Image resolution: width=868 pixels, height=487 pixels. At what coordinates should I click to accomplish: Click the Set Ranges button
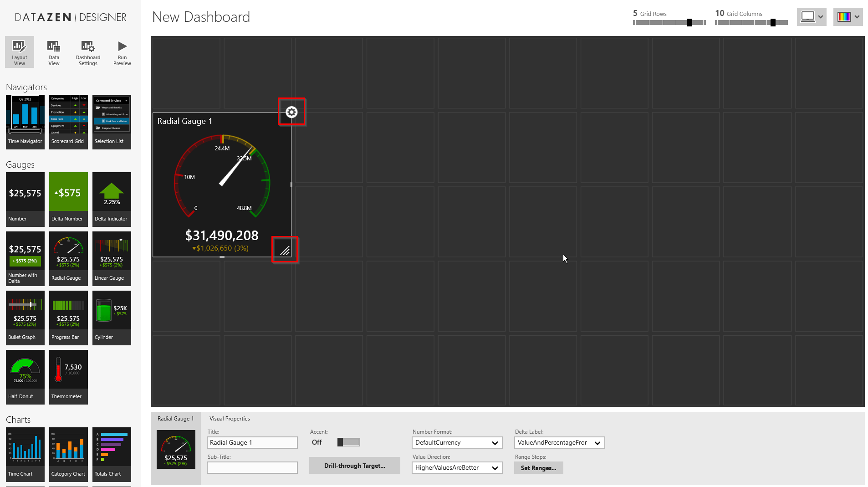tap(538, 468)
